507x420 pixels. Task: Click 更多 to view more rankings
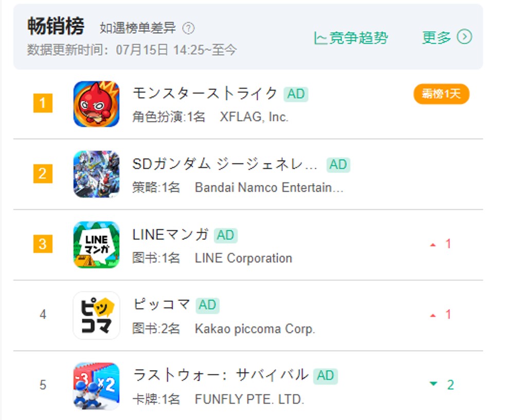tap(437, 38)
